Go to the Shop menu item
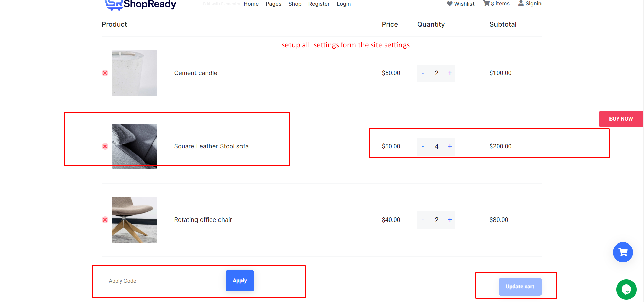The image size is (644, 302). point(295,4)
